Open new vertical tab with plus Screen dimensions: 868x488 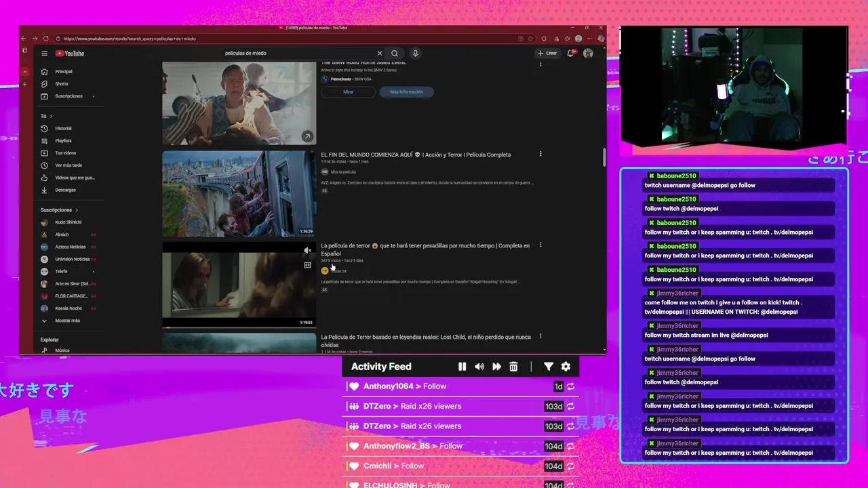coord(25,84)
